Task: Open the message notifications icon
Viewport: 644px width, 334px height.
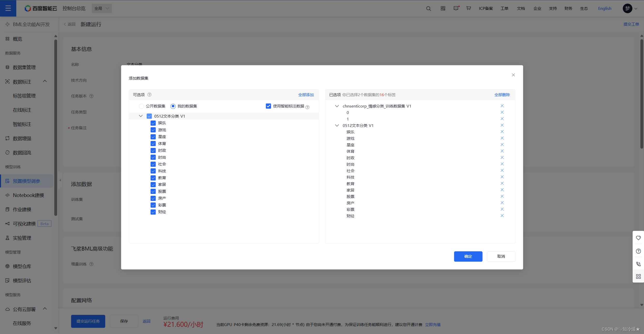Action: pyautogui.click(x=456, y=8)
